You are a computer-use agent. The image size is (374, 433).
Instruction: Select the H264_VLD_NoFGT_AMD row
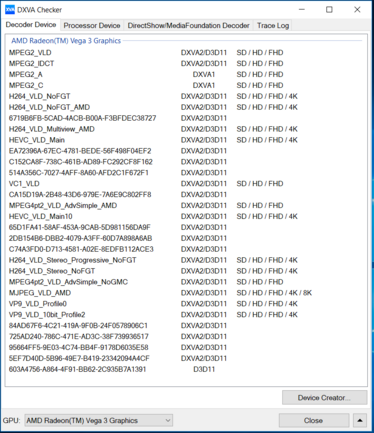[187, 107]
